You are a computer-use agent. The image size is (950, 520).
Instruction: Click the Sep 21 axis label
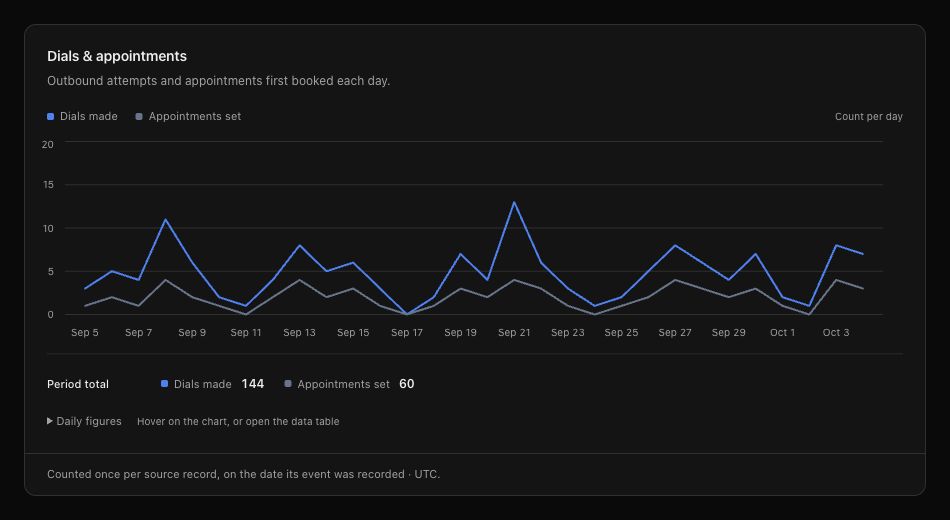pos(514,332)
